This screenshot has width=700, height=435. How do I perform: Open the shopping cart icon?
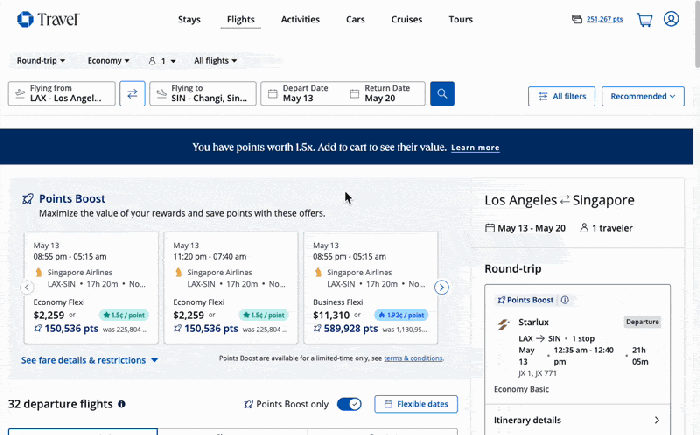pos(644,20)
